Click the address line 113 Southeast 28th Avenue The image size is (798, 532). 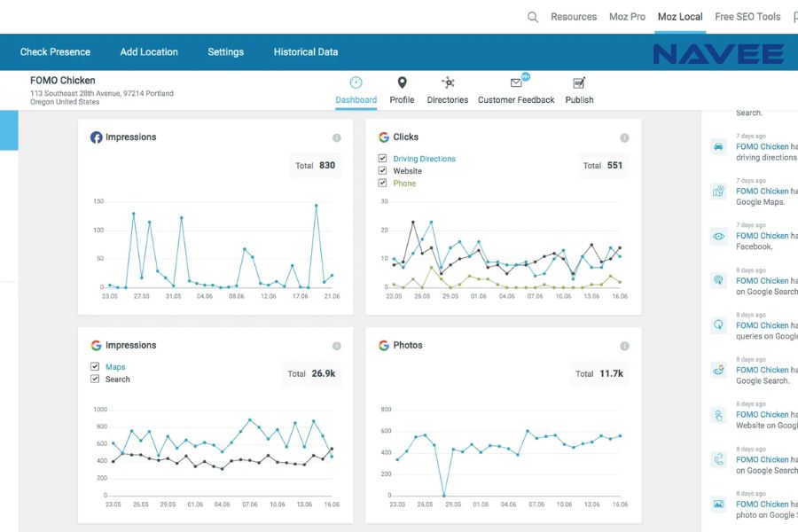(x=102, y=93)
